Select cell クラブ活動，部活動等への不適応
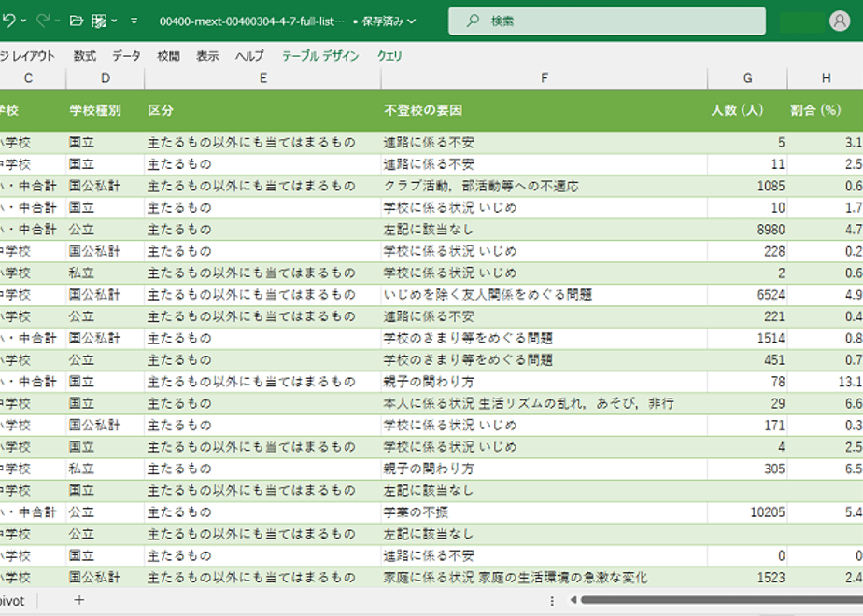Image resolution: width=863 pixels, height=616 pixels. point(545,186)
